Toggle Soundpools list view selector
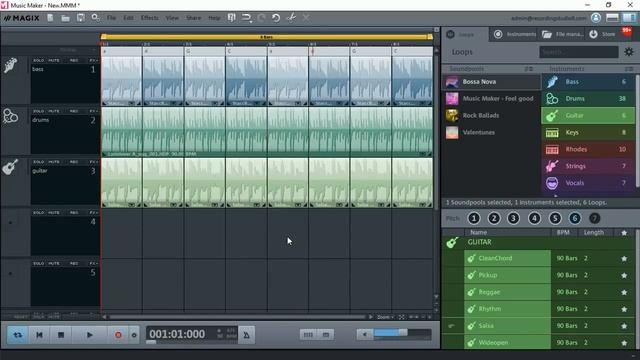Image resolution: width=640 pixels, height=360 pixels. (x=529, y=69)
